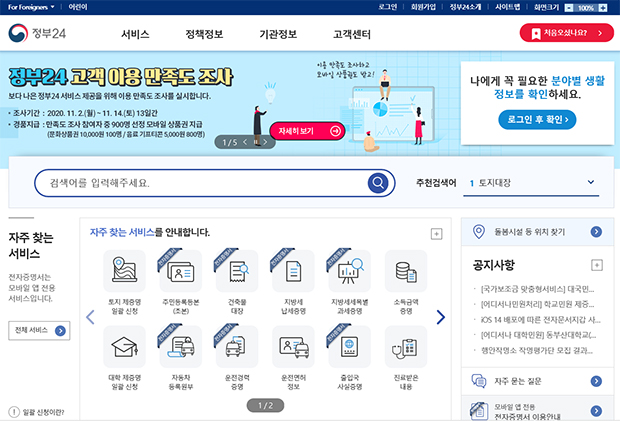This screenshot has height=421, width=620.
Task: Click the 로그인 후 확인 button
Action: pyautogui.click(x=537, y=120)
